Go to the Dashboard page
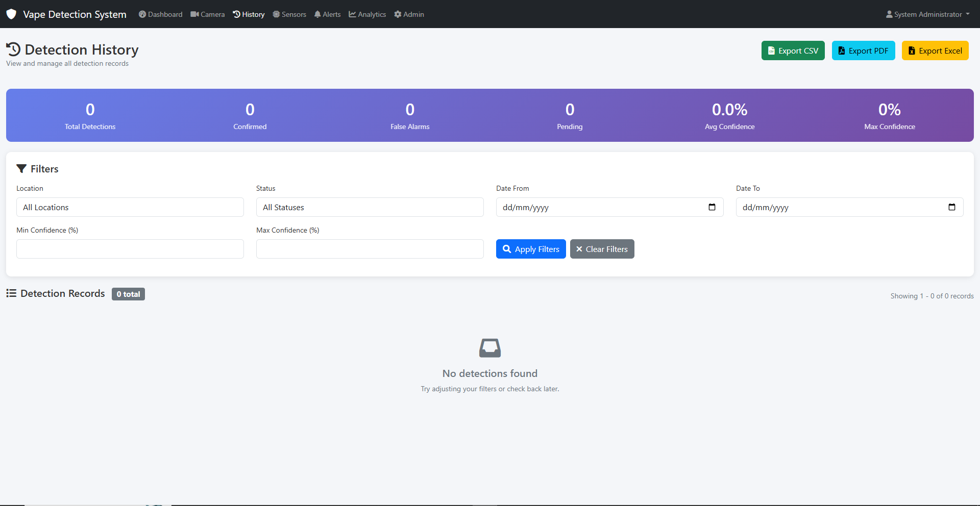 (160, 14)
